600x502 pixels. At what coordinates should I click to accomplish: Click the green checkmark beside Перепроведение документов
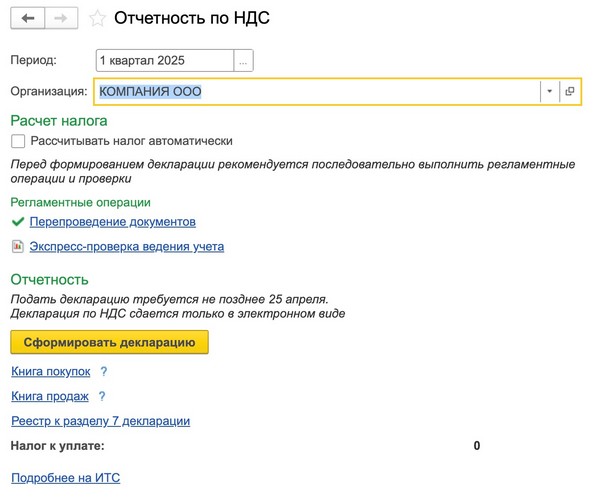pyautogui.click(x=17, y=222)
